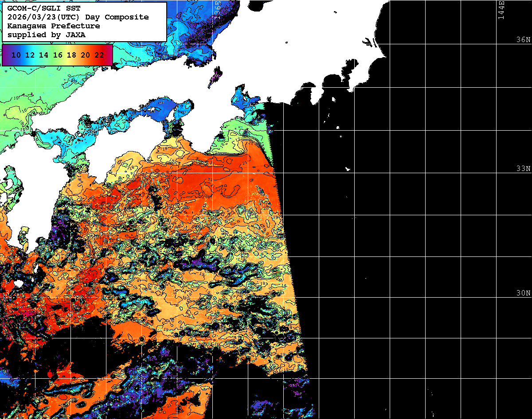This screenshot has height=419, width=532.
Task: Click the partially hidden 136E longitude label
Action: coord(217,8)
